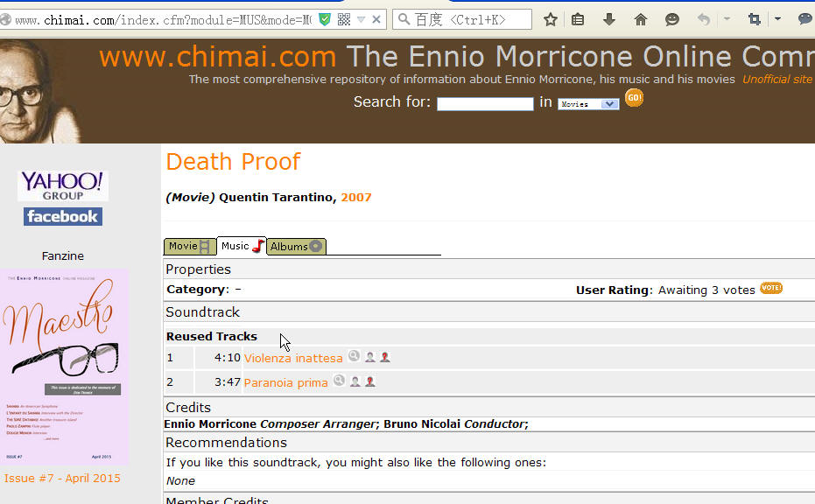The width and height of the screenshot is (815, 504).
Task: Click the Ennio Morricone portrait image
Action: [x=40, y=91]
